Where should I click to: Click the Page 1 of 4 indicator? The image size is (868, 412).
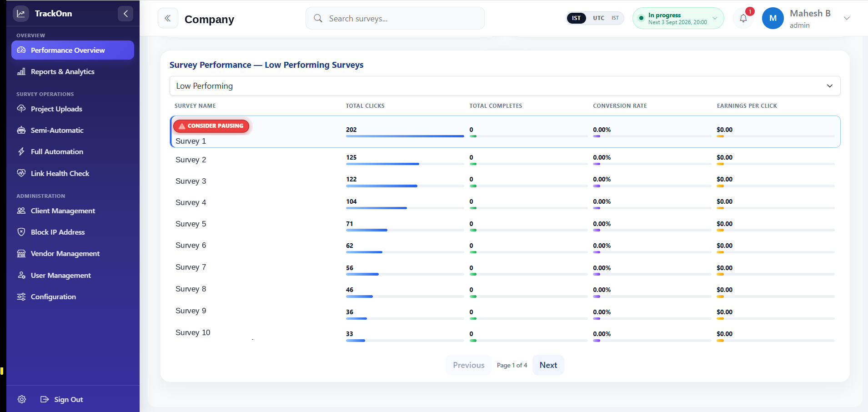(x=512, y=365)
